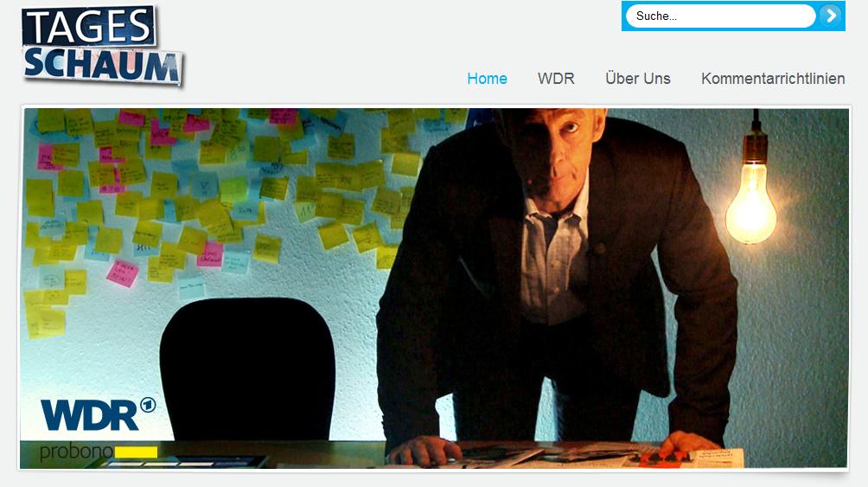Image resolution: width=868 pixels, height=487 pixels.
Task: Click the Tagesschaum logo in the header
Action: pyautogui.click(x=102, y=46)
